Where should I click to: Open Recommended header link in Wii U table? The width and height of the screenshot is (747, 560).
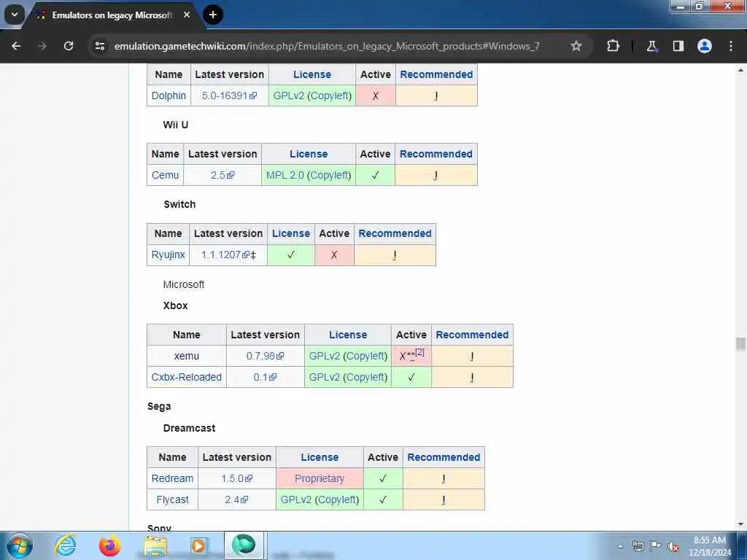(436, 155)
